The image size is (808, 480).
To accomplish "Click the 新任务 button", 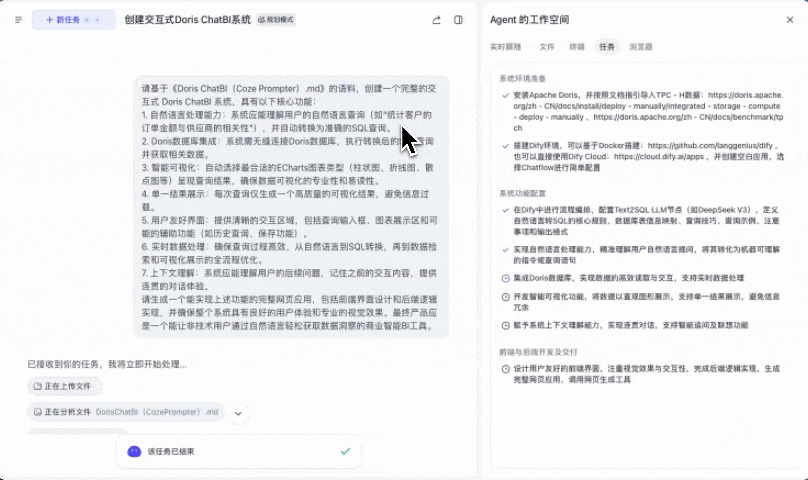I will pos(74,20).
